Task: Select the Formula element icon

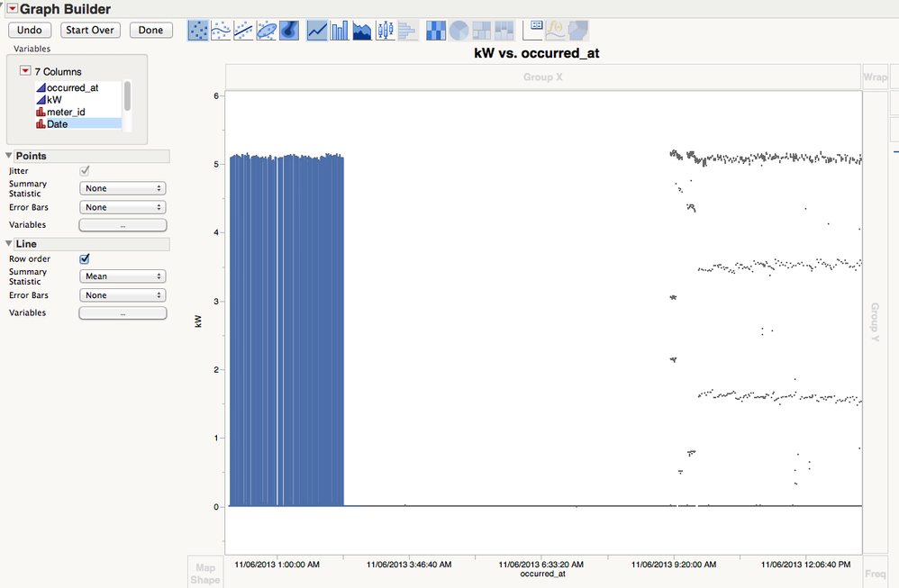Action: 555,31
